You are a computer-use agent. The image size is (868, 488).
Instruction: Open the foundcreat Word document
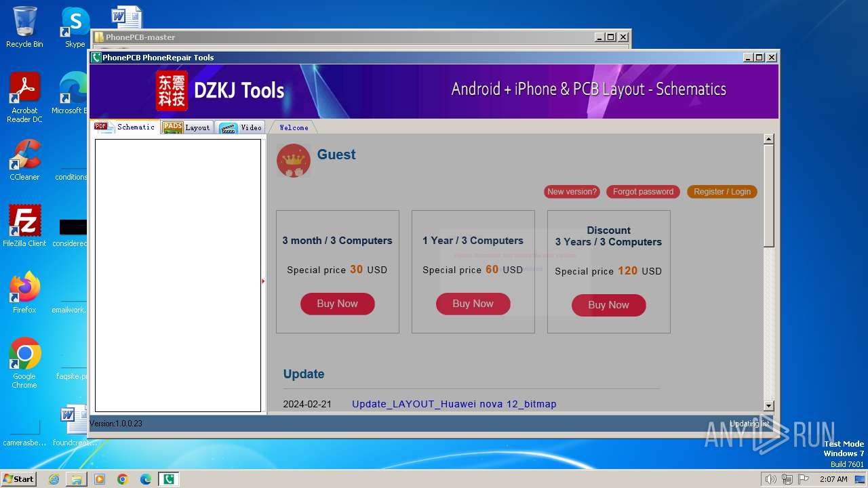tap(73, 426)
